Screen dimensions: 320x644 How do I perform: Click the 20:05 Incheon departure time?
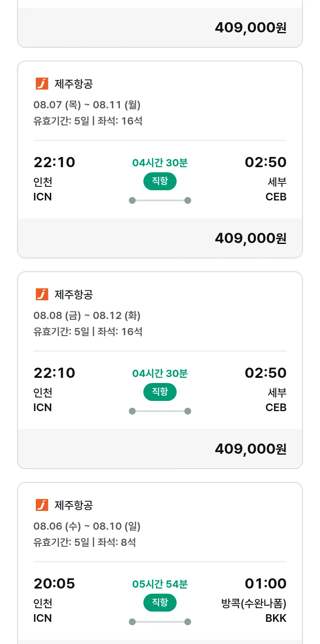[x=54, y=583]
